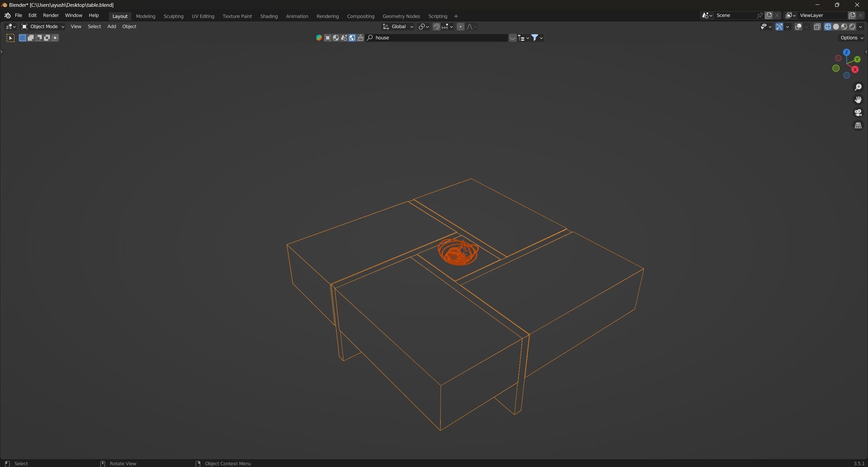
Task: Click the object data filter icon
Action: pyautogui.click(x=328, y=38)
